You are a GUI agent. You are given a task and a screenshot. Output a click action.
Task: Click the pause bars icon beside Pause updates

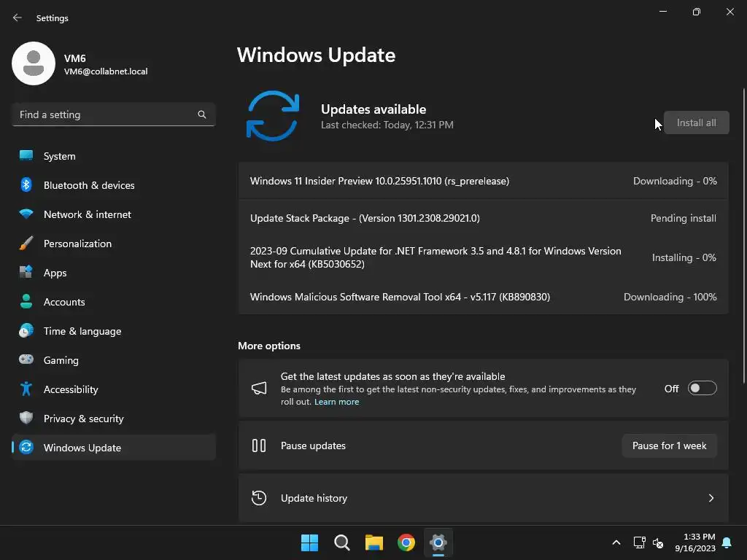[x=259, y=446]
